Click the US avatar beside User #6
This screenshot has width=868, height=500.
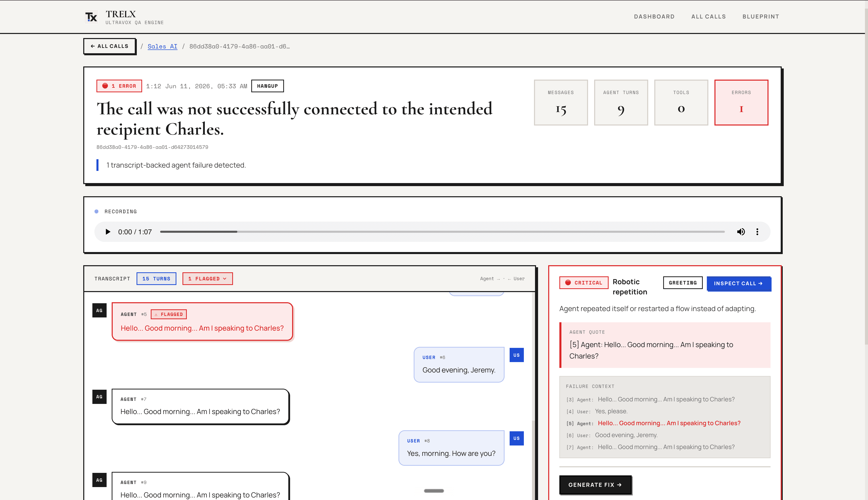pyautogui.click(x=516, y=355)
